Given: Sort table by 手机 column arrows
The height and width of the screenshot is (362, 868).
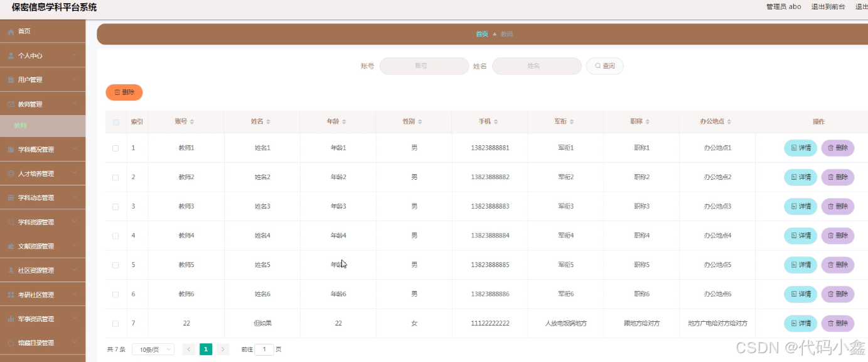Looking at the screenshot, I should point(496,122).
